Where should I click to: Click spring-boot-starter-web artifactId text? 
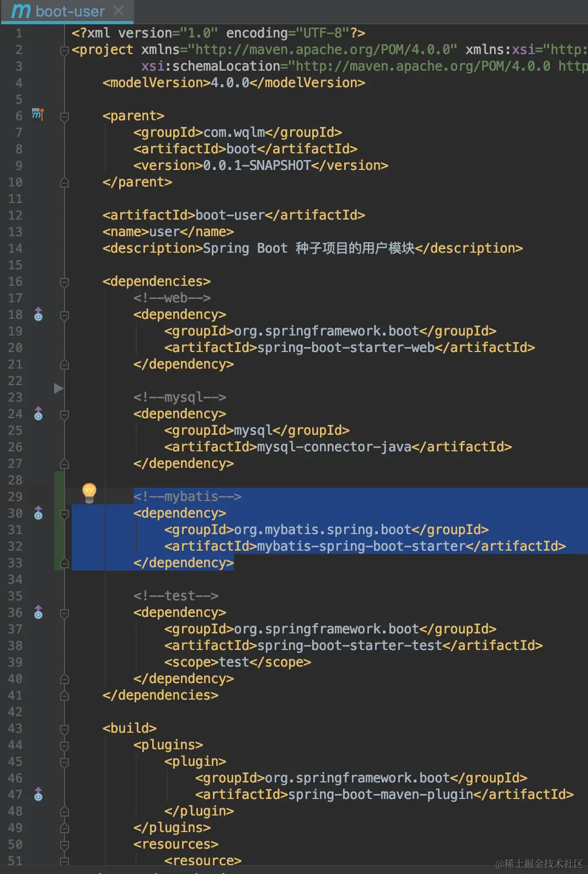[346, 348]
